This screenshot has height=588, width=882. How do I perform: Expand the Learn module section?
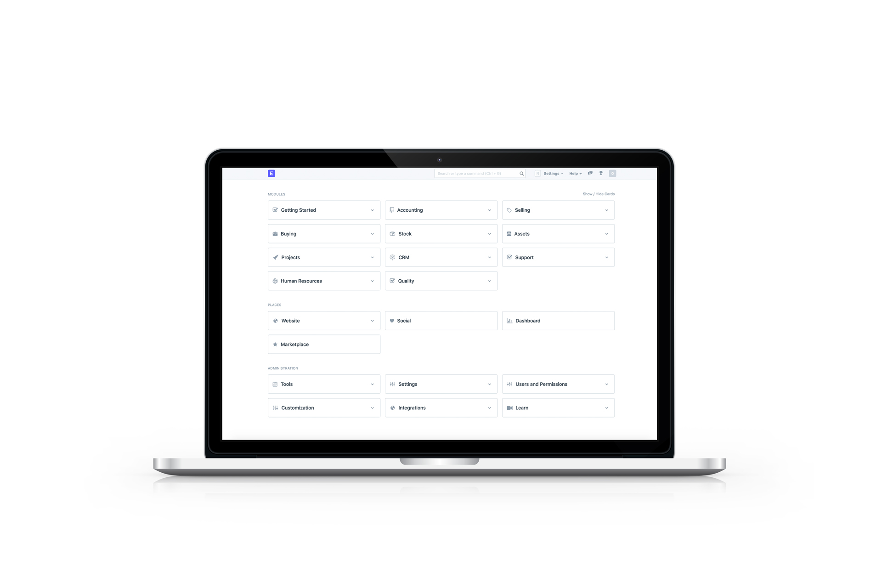pos(606,407)
